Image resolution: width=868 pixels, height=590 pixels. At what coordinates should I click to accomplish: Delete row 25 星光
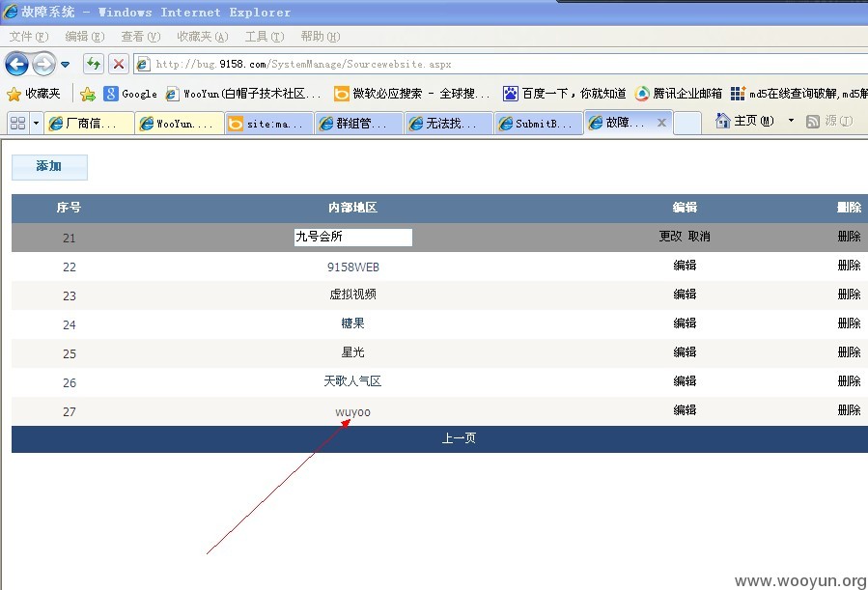click(850, 352)
